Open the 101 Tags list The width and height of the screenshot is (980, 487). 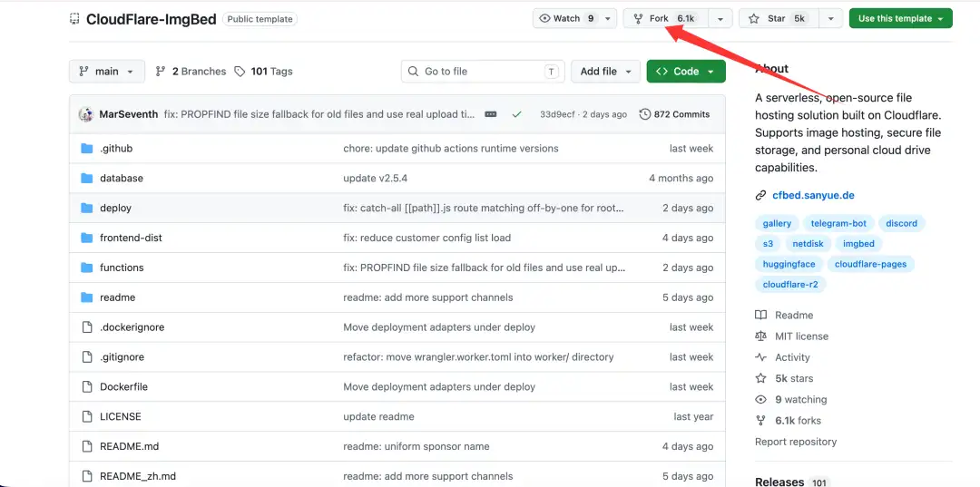pyautogui.click(x=264, y=72)
